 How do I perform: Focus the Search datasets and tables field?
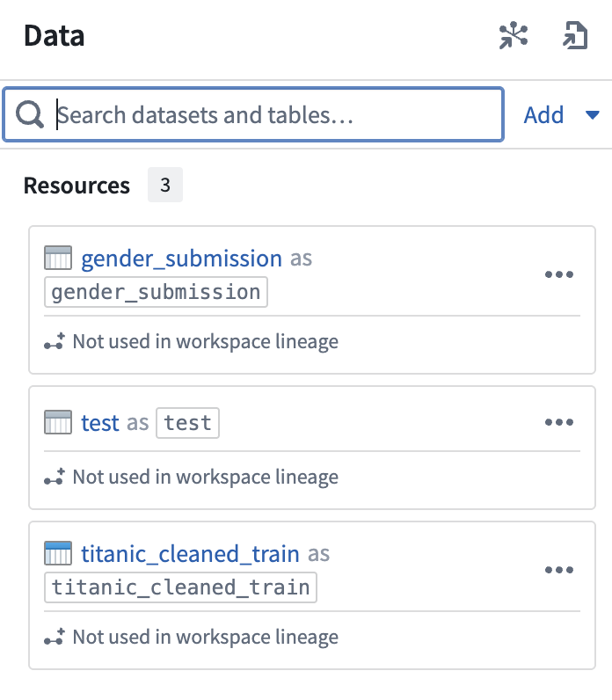click(253, 114)
